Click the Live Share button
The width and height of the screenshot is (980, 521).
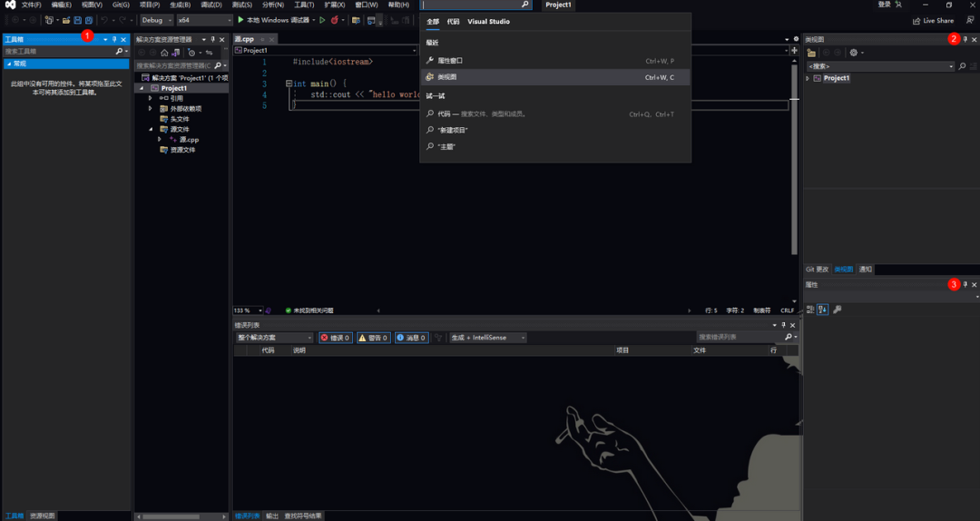933,20
